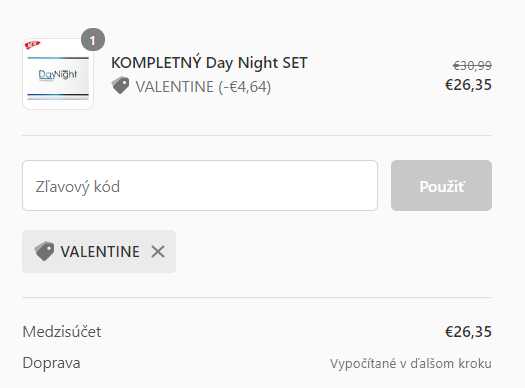
Task: Click the VALENTINE (-€4,64) discount text
Action: [x=203, y=87]
